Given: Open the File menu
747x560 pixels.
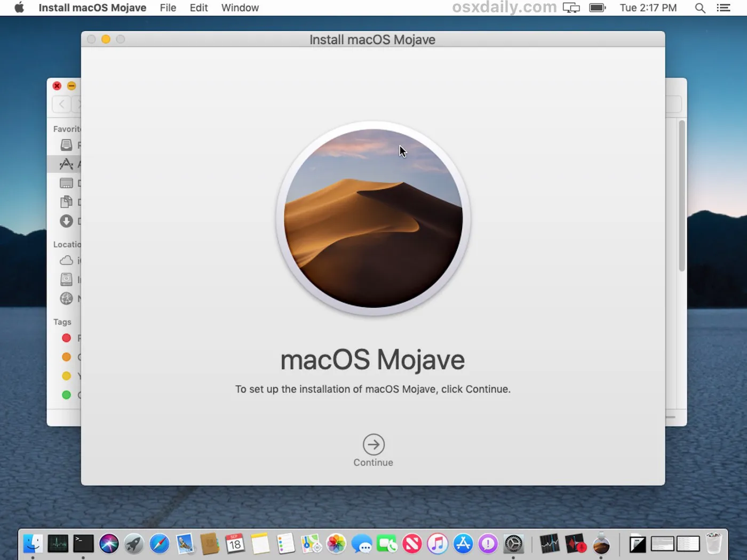Looking at the screenshot, I should click(168, 8).
